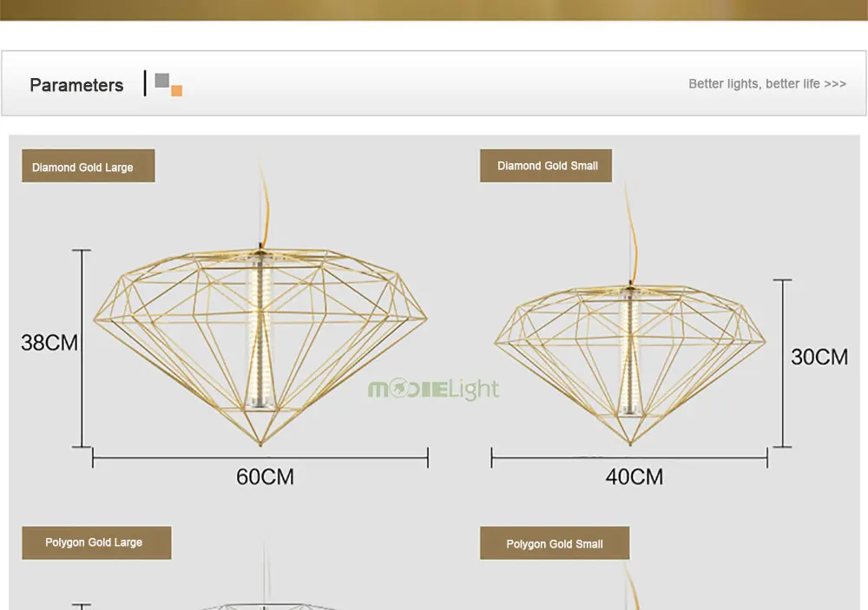Click the gray and orange squares icon
This screenshot has width=868, height=610.
pos(169,85)
